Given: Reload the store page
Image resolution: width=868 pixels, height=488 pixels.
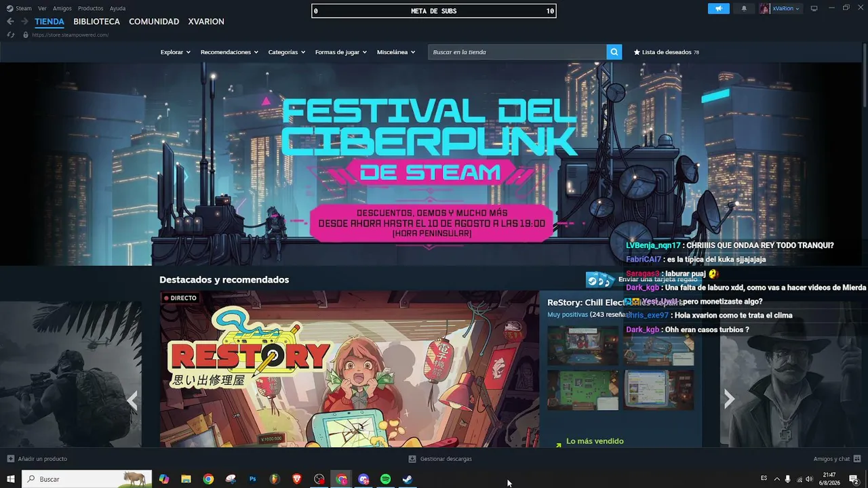Looking at the screenshot, I should [x=11, y=35].
